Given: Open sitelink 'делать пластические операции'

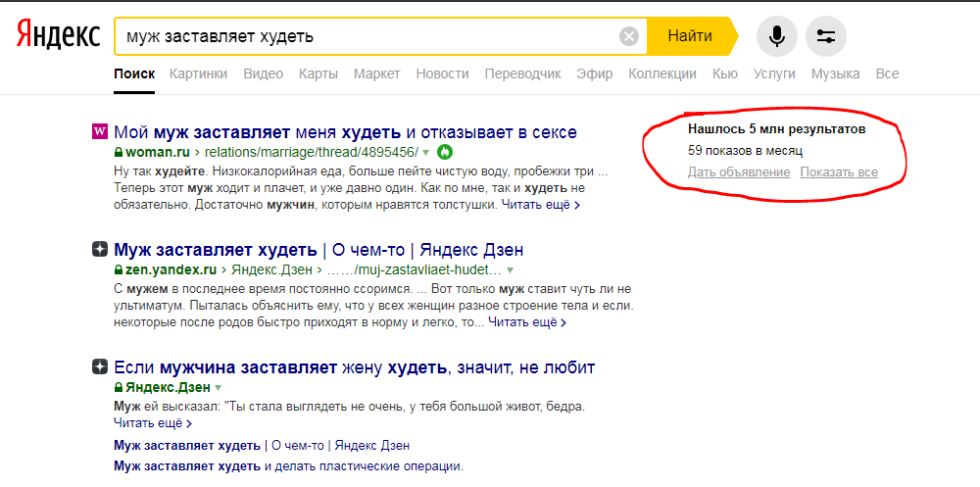Looking at the screenshot, I should [289, 466].
